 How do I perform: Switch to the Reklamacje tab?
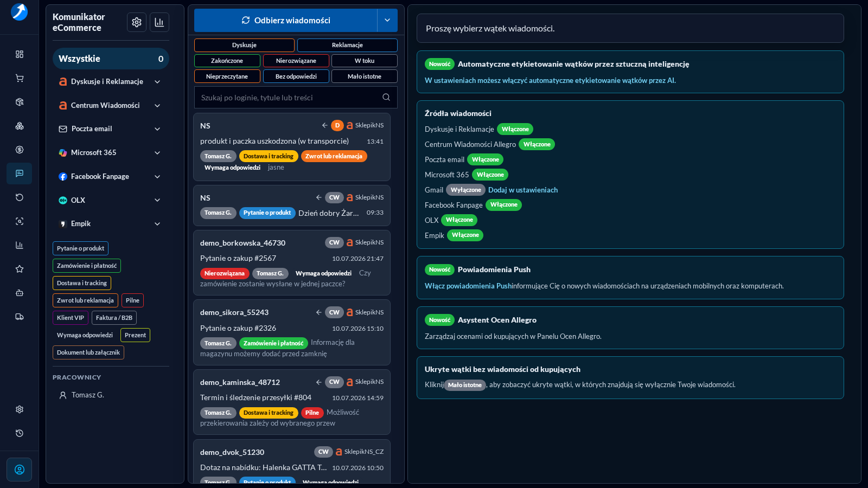(x=347, y=45)
